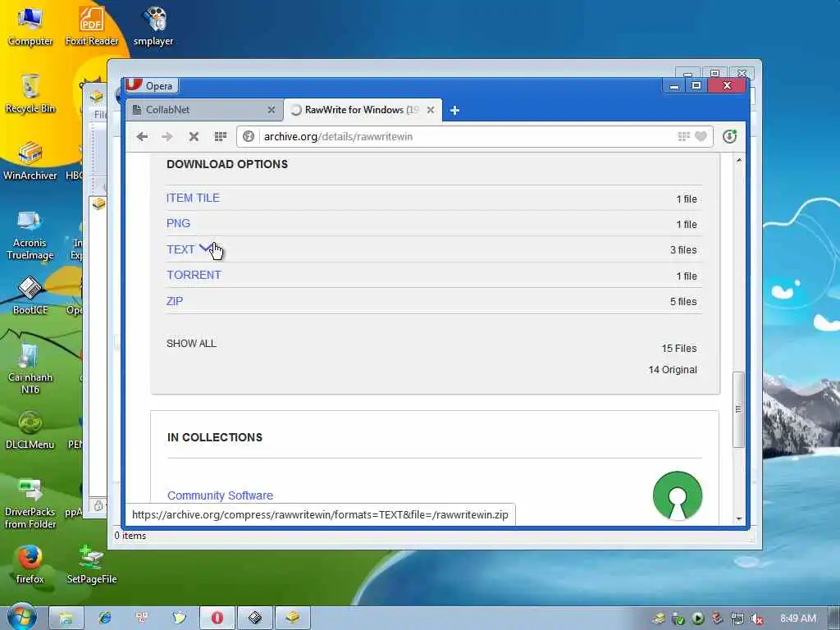Switch to the CollabNet tab
Screen dimensions: 840x630
[204, 110]
